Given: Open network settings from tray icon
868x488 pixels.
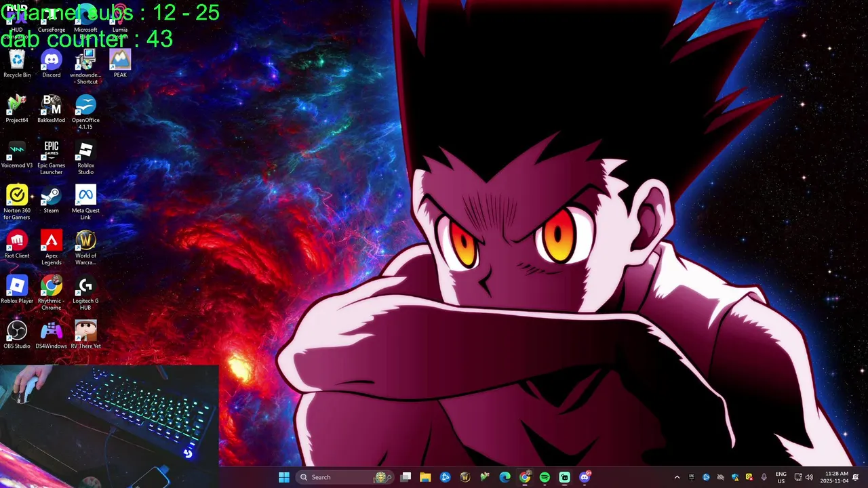Looking at the screenshot, I should pos(798,477).
